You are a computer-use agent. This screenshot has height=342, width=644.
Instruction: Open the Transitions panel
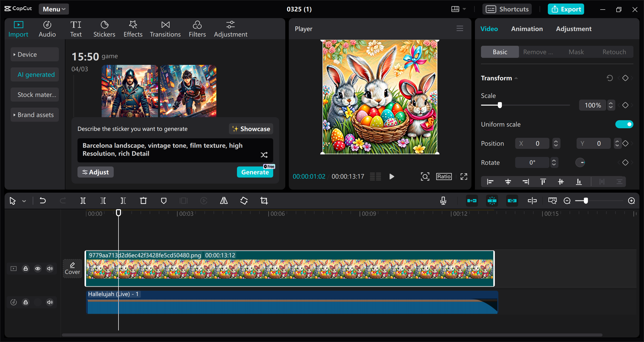[165, 28]
